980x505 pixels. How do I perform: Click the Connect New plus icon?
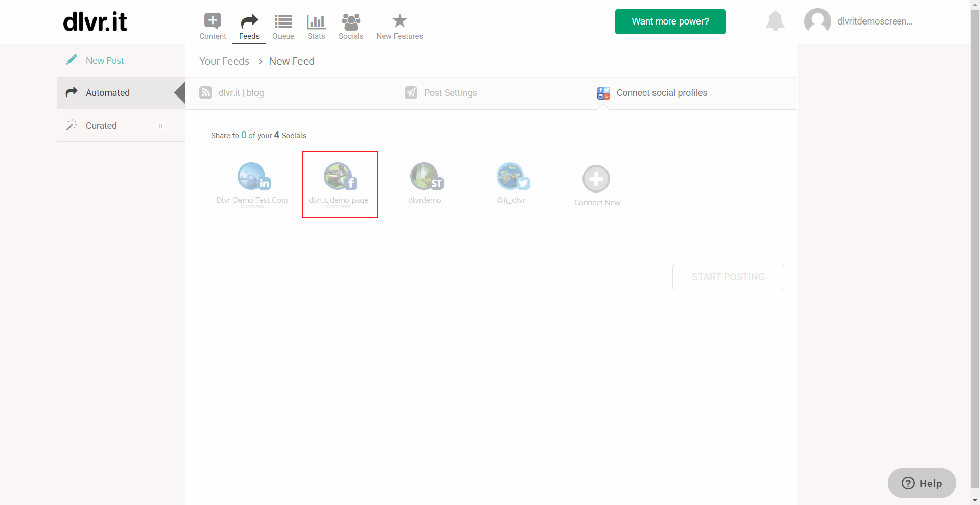pos(596,179)
